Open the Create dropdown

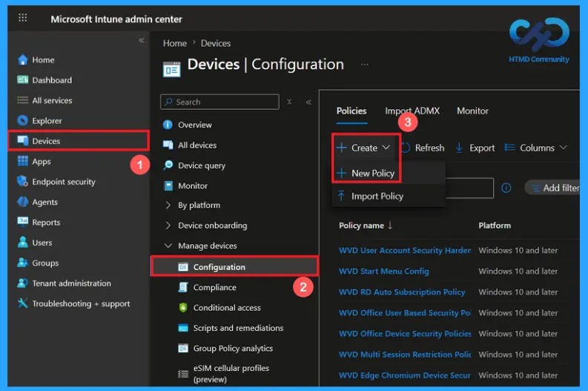tap(363, 148)
